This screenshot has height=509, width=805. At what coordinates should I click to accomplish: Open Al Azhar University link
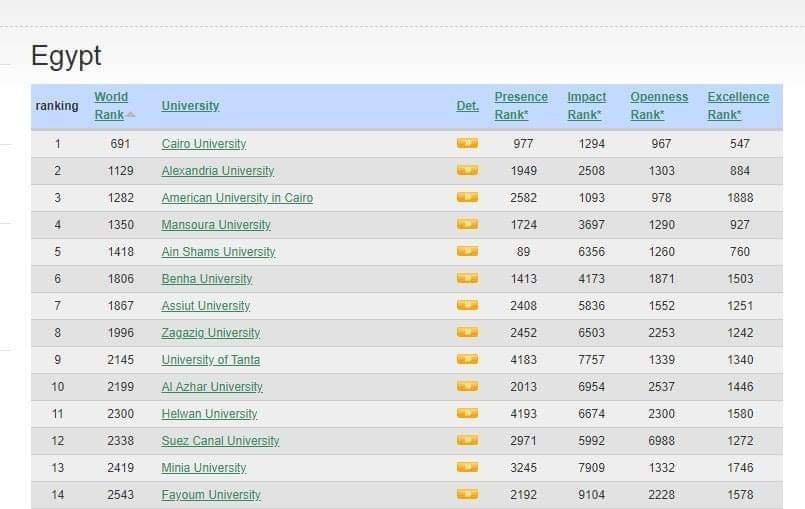[212, 387]
